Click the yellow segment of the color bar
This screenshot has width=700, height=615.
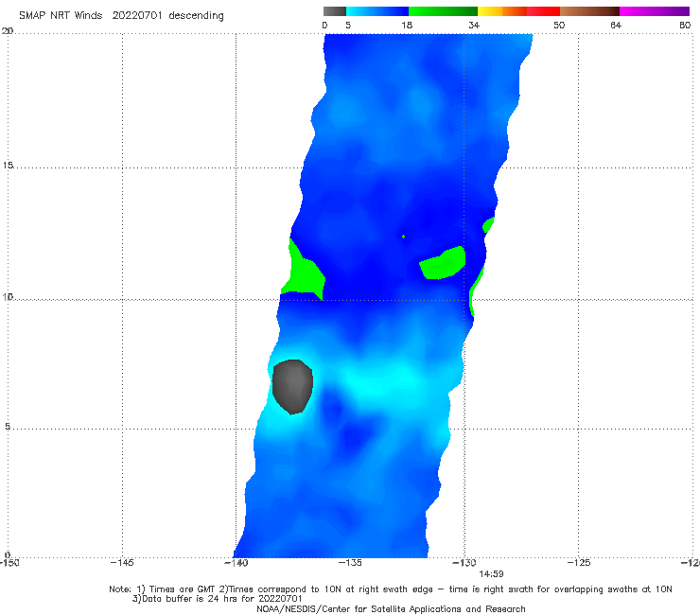point(490,11)
